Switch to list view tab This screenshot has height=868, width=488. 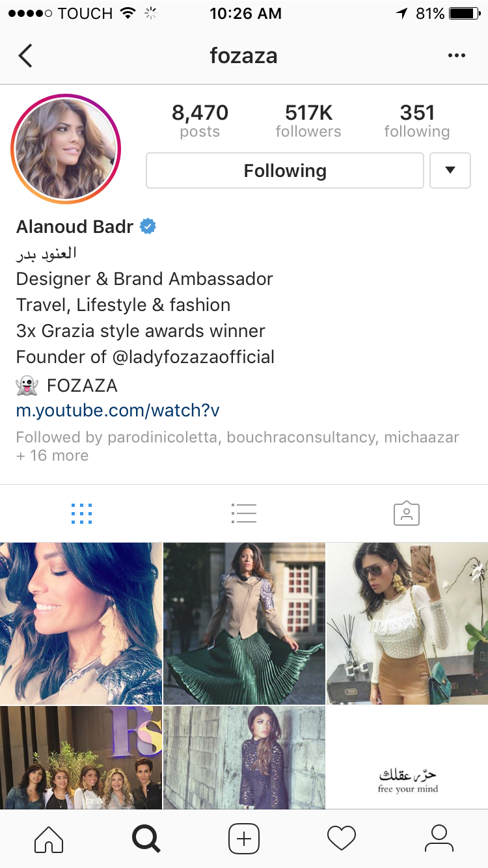[x=244, y=513]
